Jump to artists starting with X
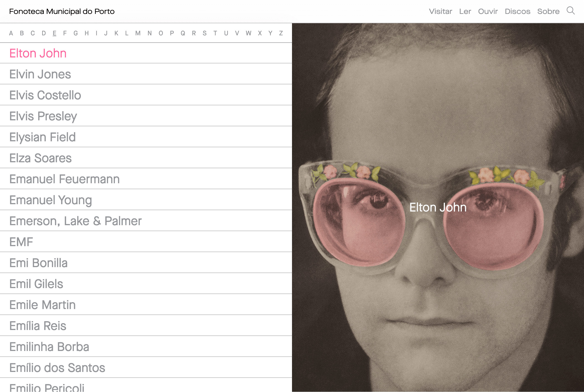The height and width of the screenshot is (392, 584). point(260,33)
